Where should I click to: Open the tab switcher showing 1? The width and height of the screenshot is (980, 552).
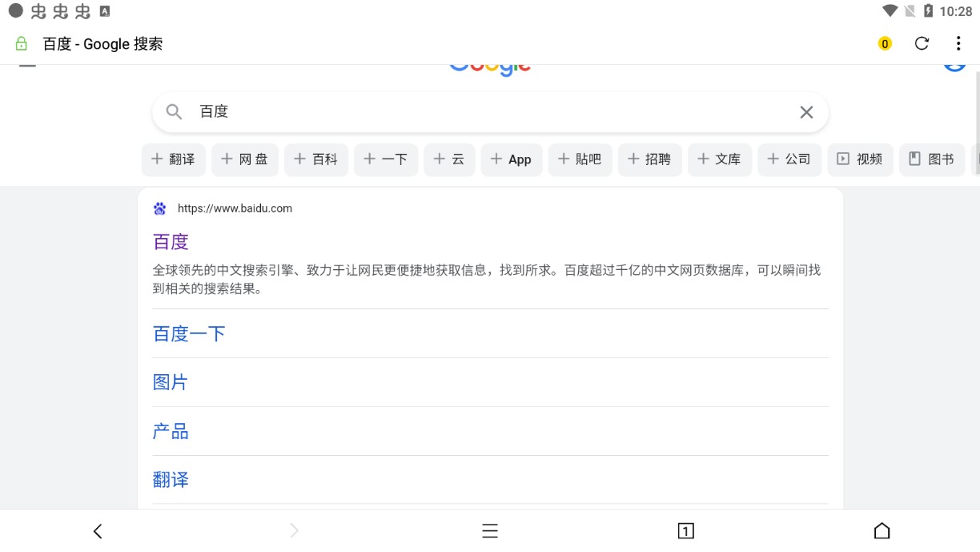(x=685, y=531)
